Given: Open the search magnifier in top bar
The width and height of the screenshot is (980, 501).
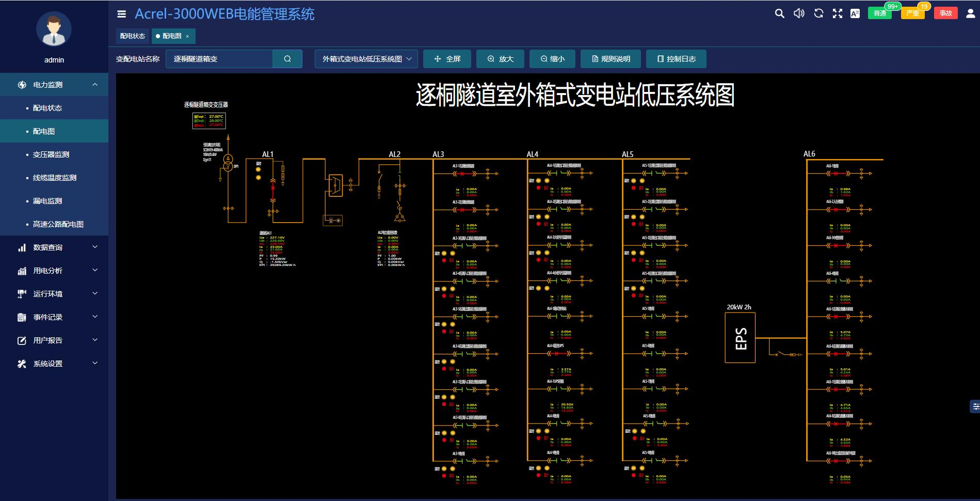Looking at the screenshot, I should [779, 13].
